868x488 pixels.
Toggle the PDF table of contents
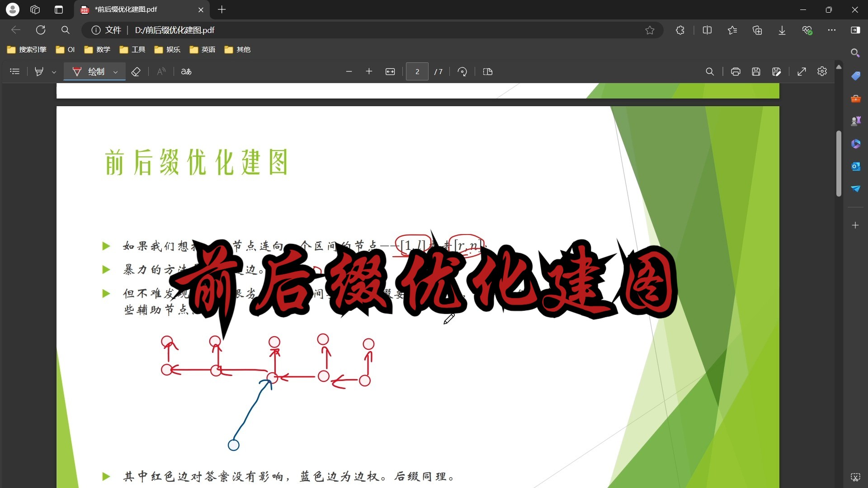(x=15, y=71)
